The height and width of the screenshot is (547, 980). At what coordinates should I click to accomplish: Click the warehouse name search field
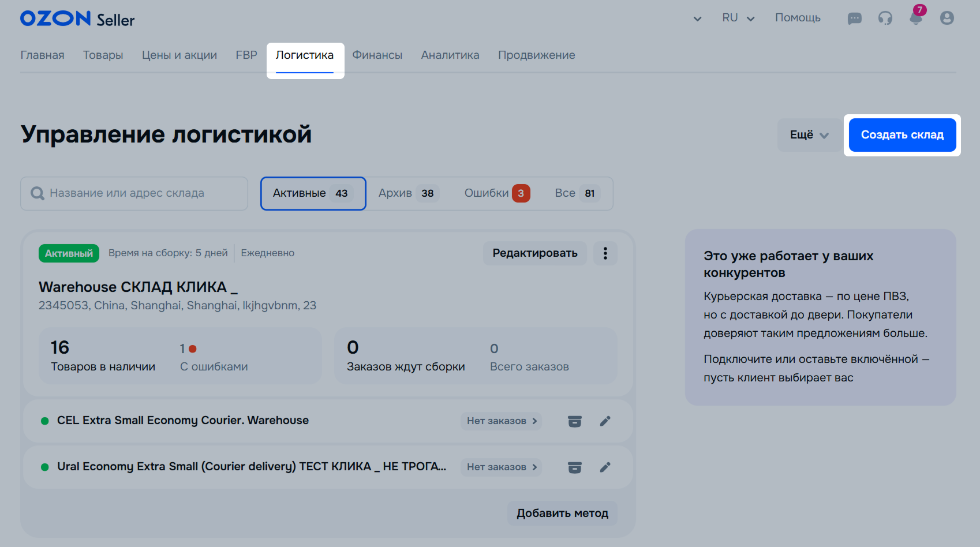coord(139,193)
